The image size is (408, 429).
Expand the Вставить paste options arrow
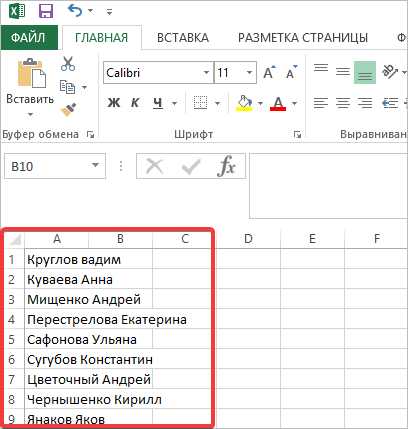[30, 115]
